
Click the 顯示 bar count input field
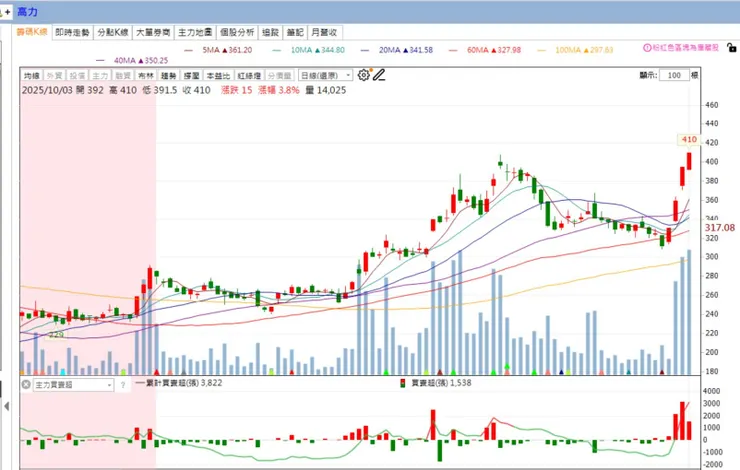point(674,76)
